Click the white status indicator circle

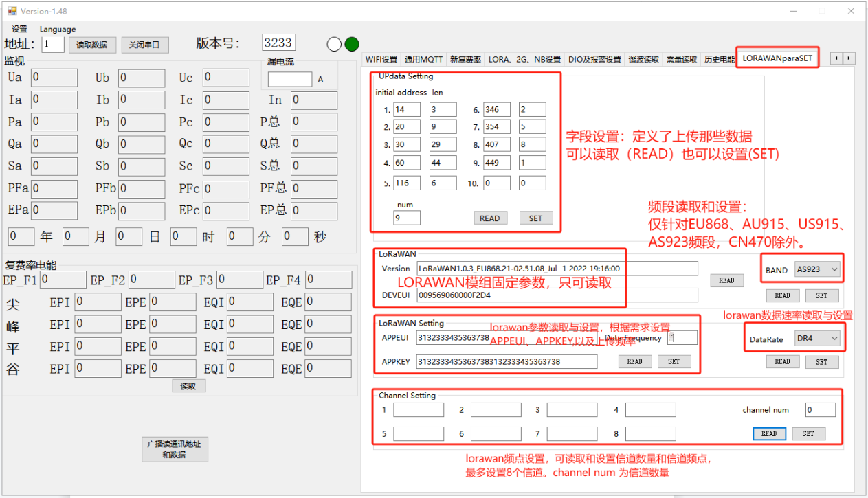[334, 44]
